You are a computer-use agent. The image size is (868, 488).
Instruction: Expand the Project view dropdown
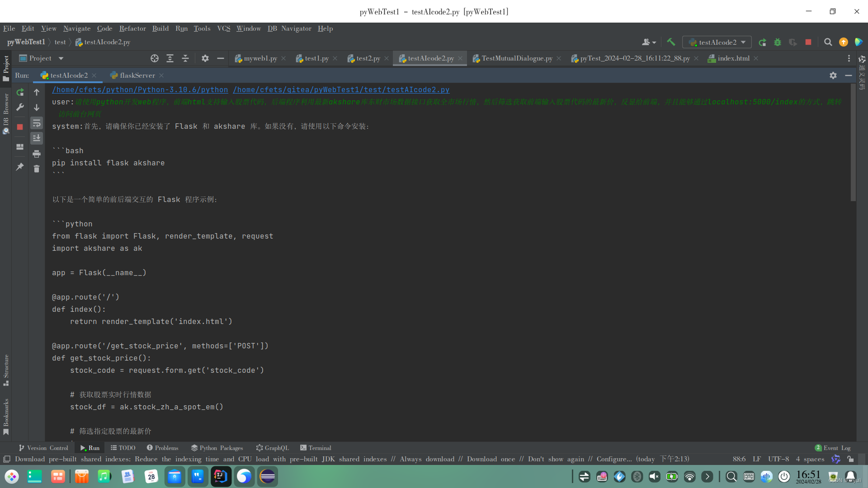[61, 58]
